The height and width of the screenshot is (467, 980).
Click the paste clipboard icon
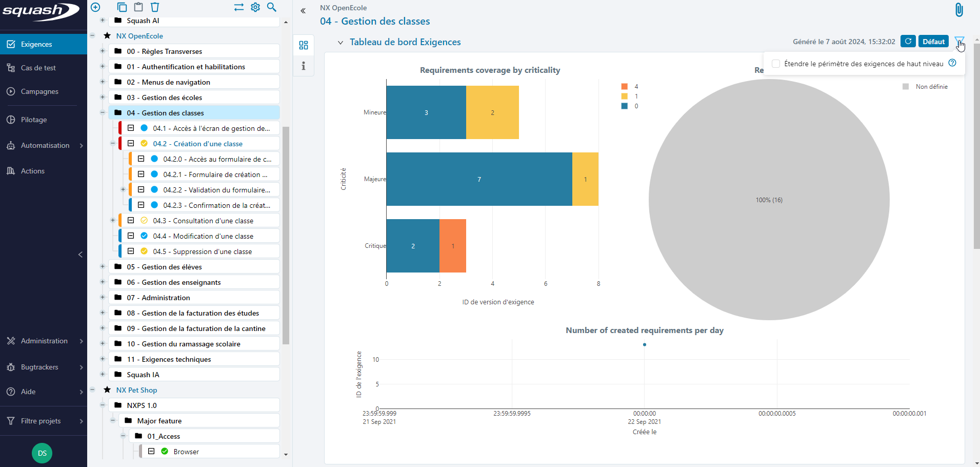pos(138,7)
